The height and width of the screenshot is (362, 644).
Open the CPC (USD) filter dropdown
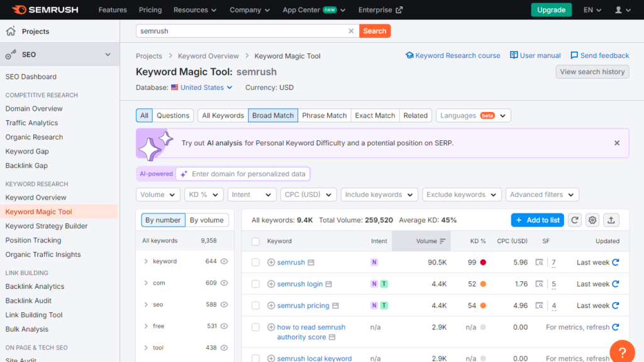click(308, 195)
